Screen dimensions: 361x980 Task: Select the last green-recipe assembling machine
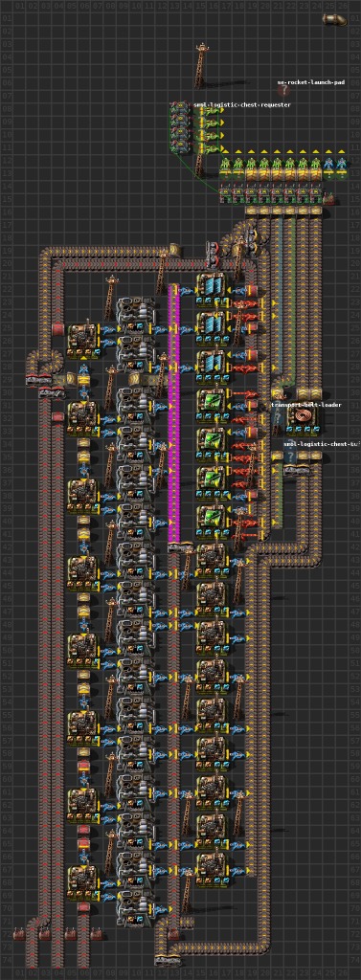[x=212, y=522]
